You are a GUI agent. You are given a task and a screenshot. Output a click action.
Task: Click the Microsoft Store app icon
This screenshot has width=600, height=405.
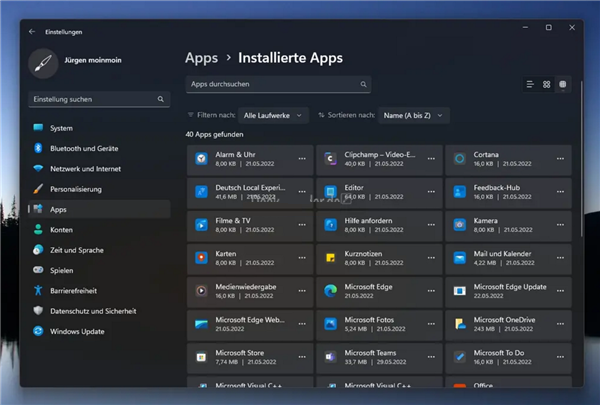click(x=201, y=356)
